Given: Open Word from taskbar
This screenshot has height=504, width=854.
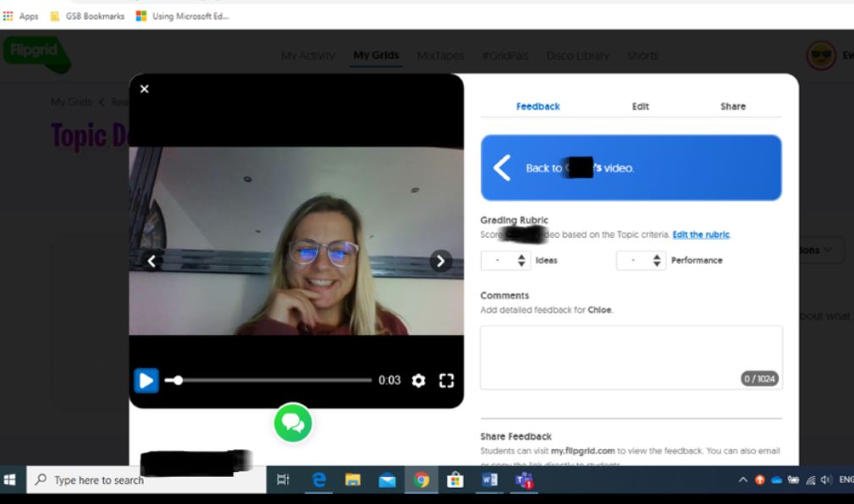Looking at the screenshot, I should point(490,479).
